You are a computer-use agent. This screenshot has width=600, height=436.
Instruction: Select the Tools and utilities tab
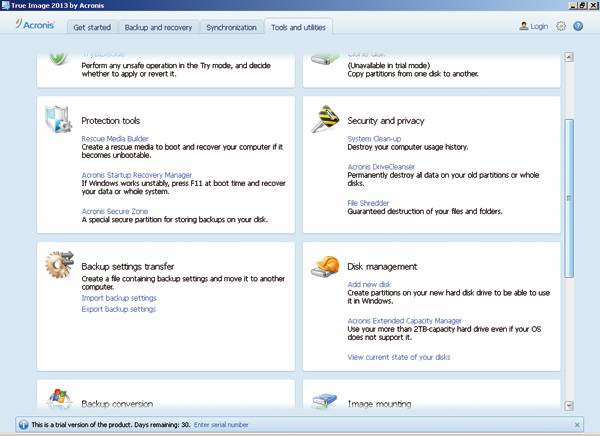pyautogui.click(x=298, y=27)
